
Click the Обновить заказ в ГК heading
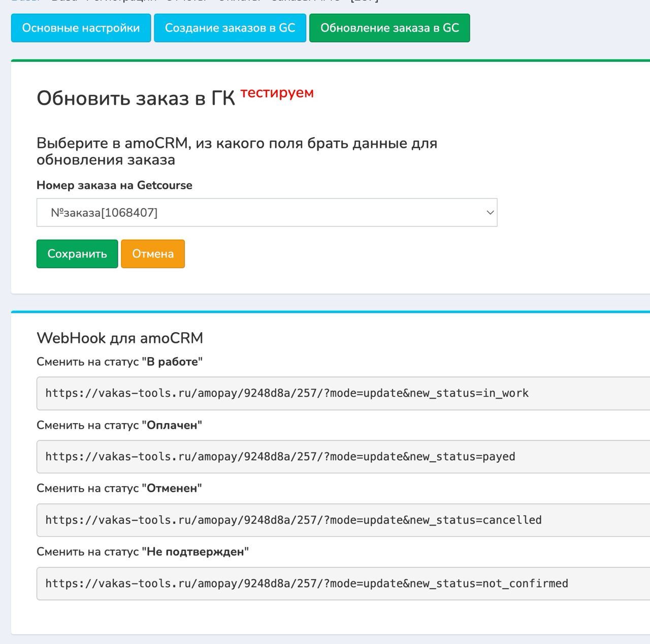pos(136,99)
